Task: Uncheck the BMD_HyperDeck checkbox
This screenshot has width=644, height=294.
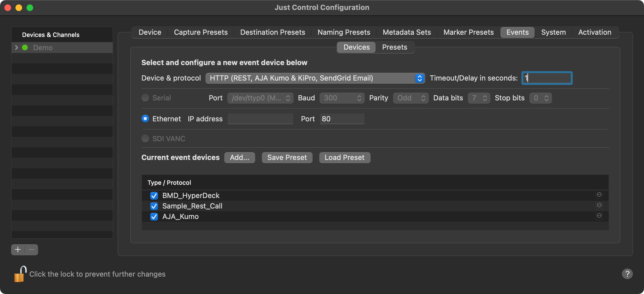Action: [x=154, y=196]
